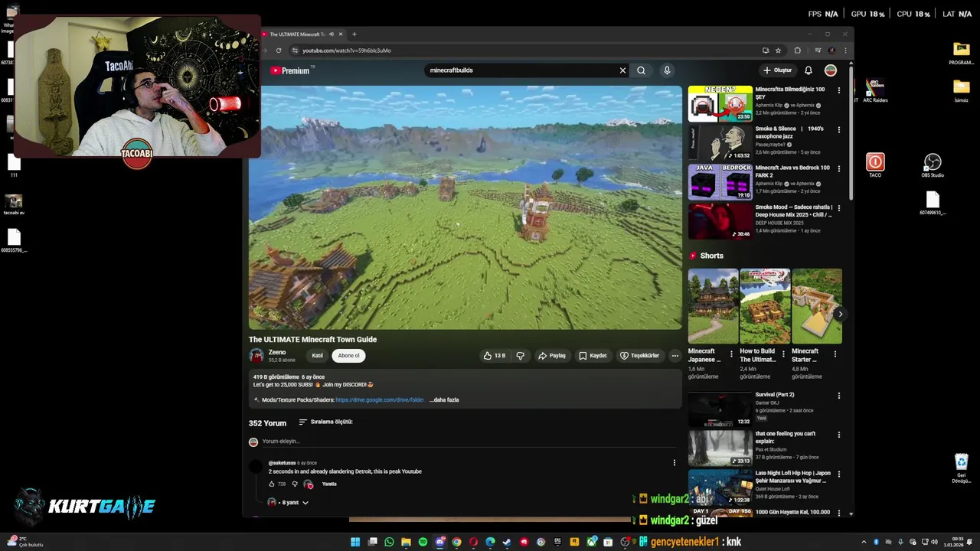Image resolution: width=980 pixels, height=551 pixels.
Task: Click the YouTube Premium logo
Action: coord(290,70)
